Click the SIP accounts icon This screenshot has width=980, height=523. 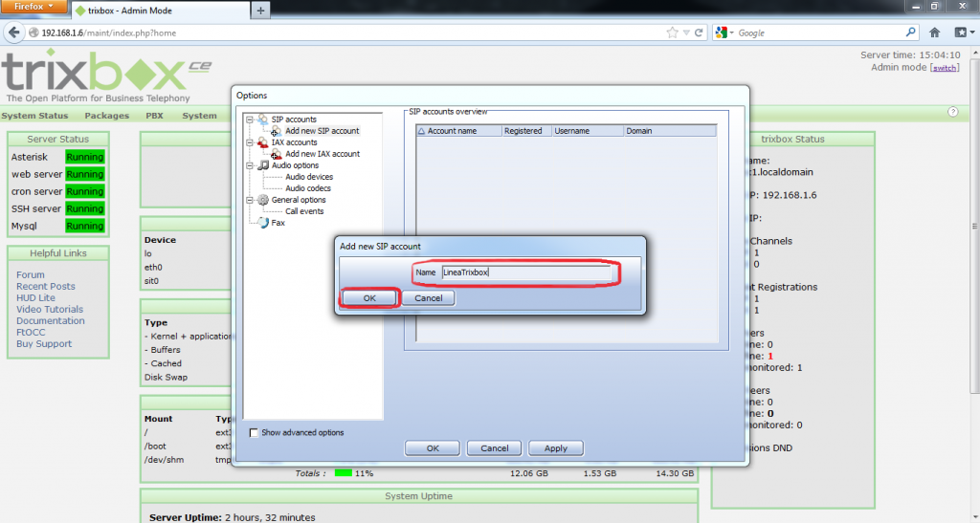point(263,119)
